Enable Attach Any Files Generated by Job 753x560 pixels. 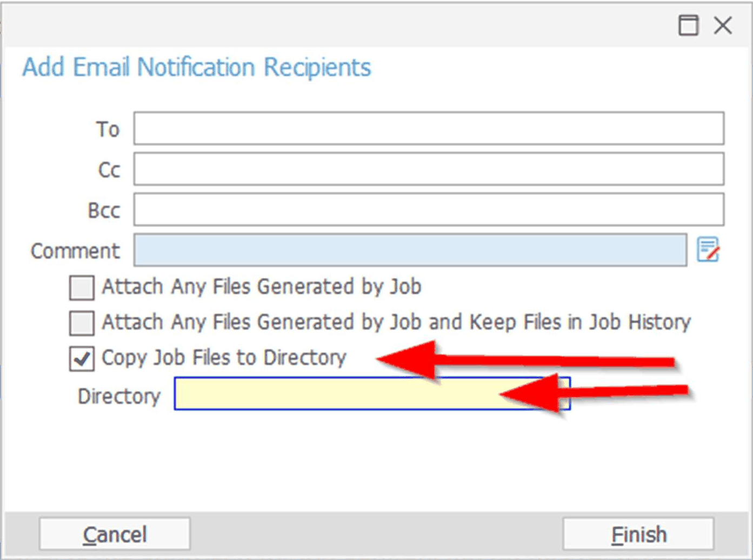[x=82, y=287]
